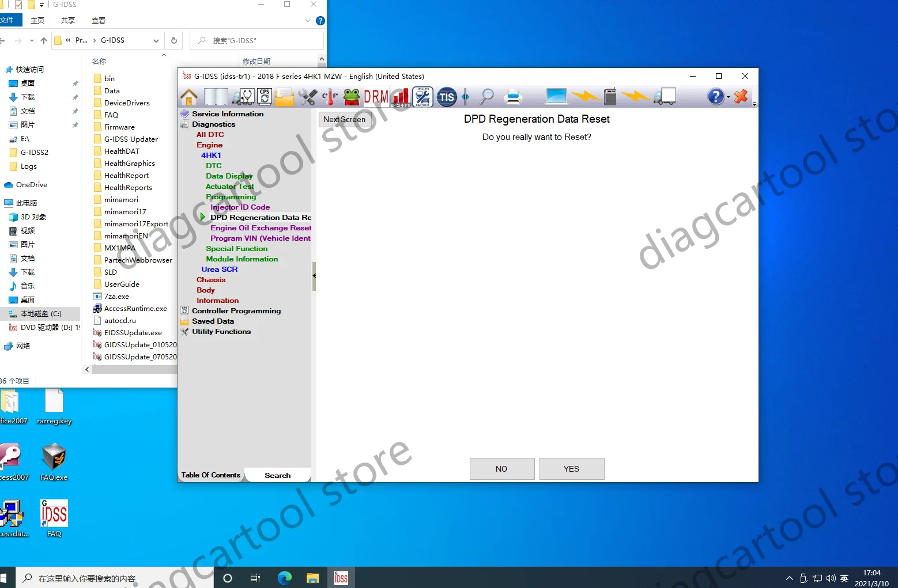This screenshot has height=588, width=898.
Task: Click the Next Screen button
Action: [x=344, y=120]
